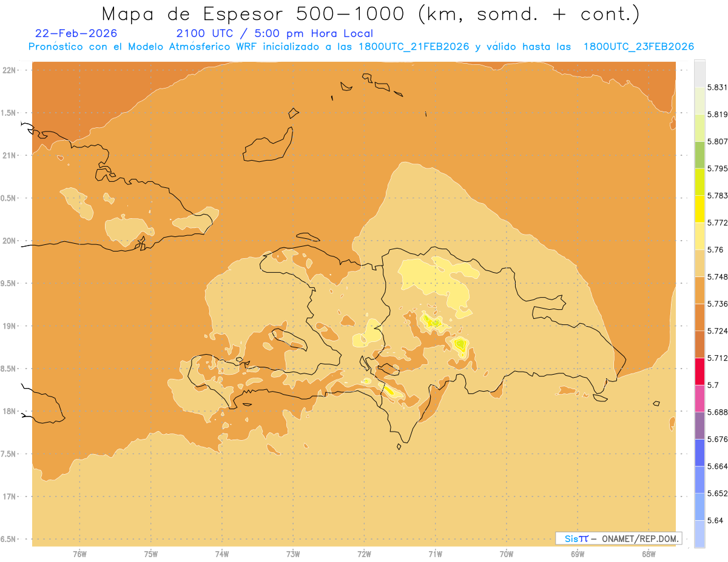Click the 71W longitude label
This screenshot has width=728, height=562.
(x=435, y=554)
